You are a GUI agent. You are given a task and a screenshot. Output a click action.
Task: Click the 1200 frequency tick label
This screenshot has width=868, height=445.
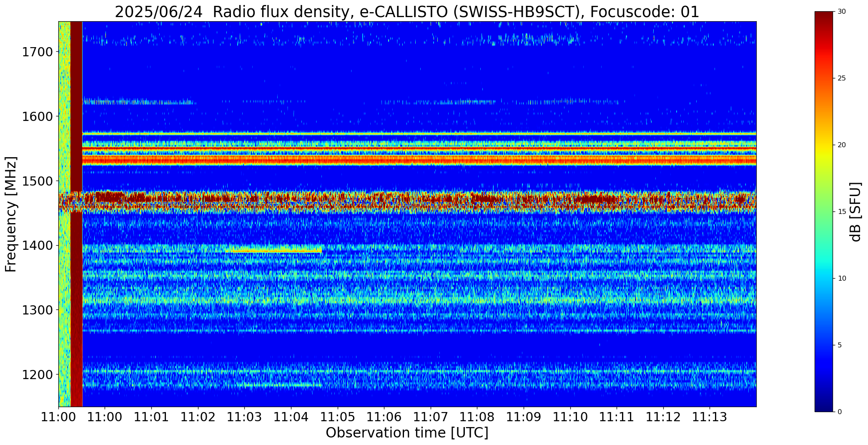click(37, 375)
